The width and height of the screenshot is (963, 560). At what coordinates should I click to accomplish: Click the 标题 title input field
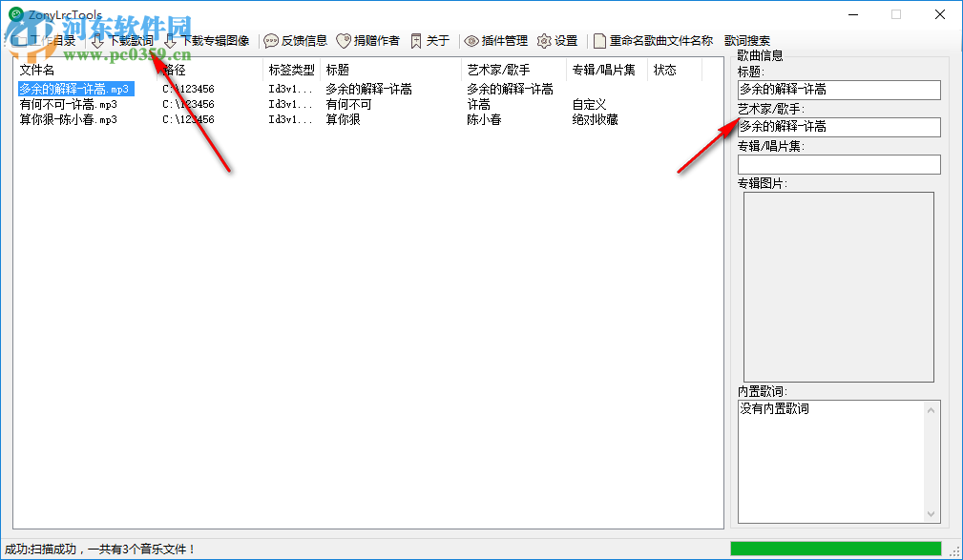(837, 90)
